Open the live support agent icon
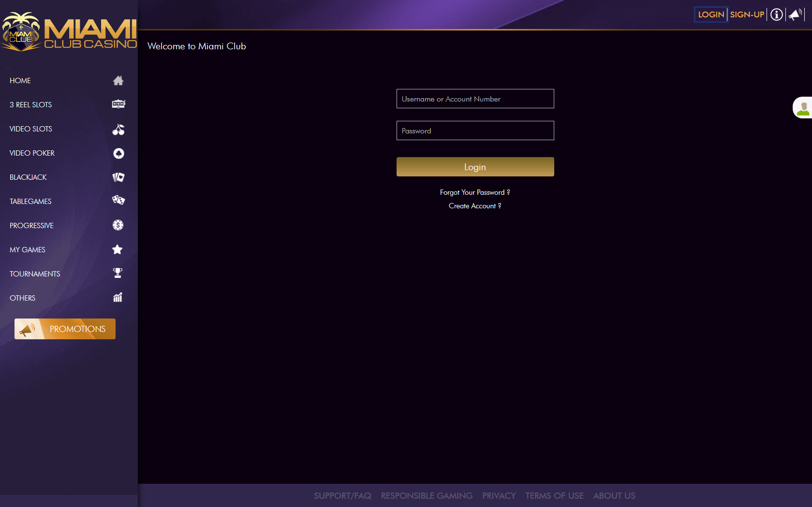Image resolution: width=812 pixels, height=507 pixels. click(x=803, y=107)
